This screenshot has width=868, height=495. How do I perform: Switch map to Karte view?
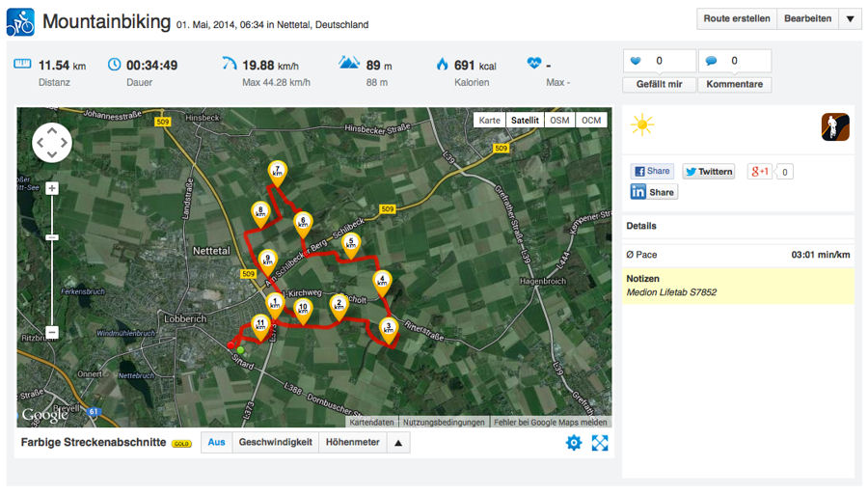click(489, 121)
